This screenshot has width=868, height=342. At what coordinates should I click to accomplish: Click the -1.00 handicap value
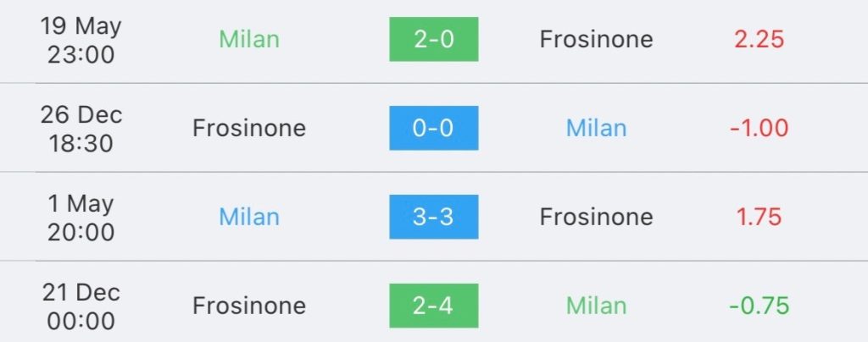(759, 128)
